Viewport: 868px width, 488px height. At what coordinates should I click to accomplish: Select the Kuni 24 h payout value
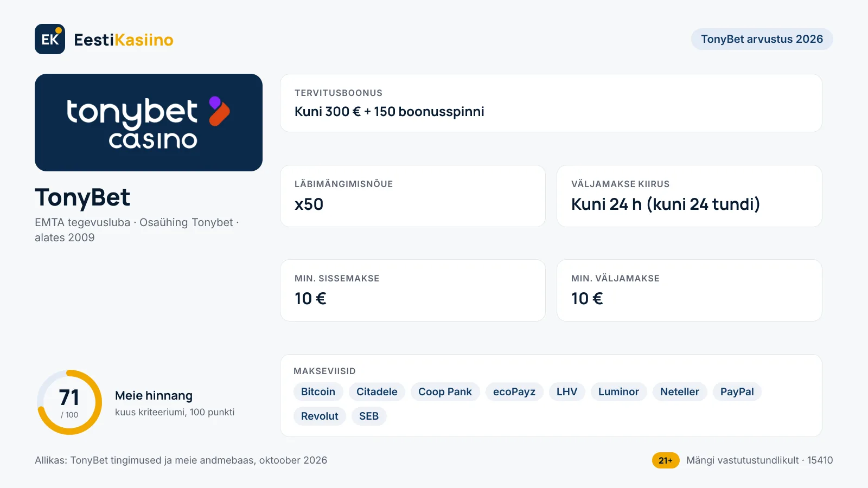coord(666,204)
